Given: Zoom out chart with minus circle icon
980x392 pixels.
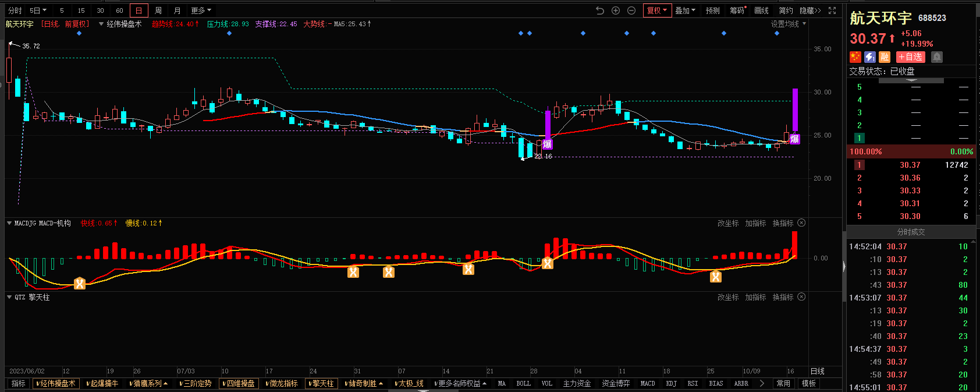Looking at the screenshot, I should pyautogui.click(x=631, y=10).
